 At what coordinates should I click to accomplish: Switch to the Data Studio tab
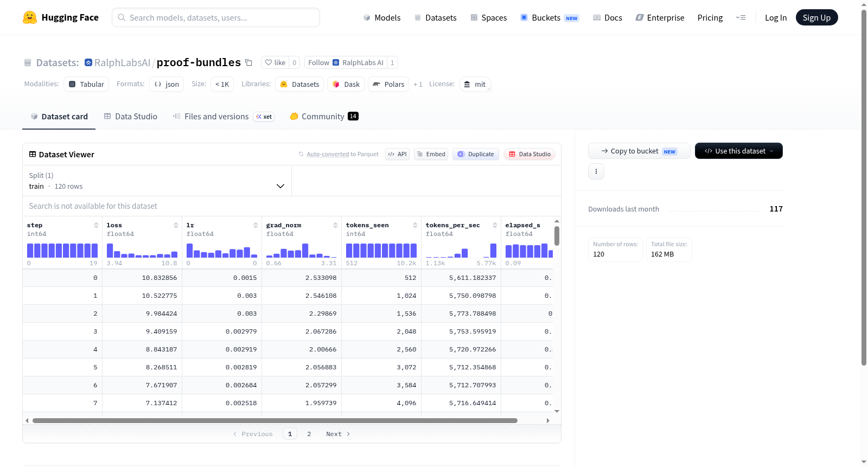click(131, 117)
